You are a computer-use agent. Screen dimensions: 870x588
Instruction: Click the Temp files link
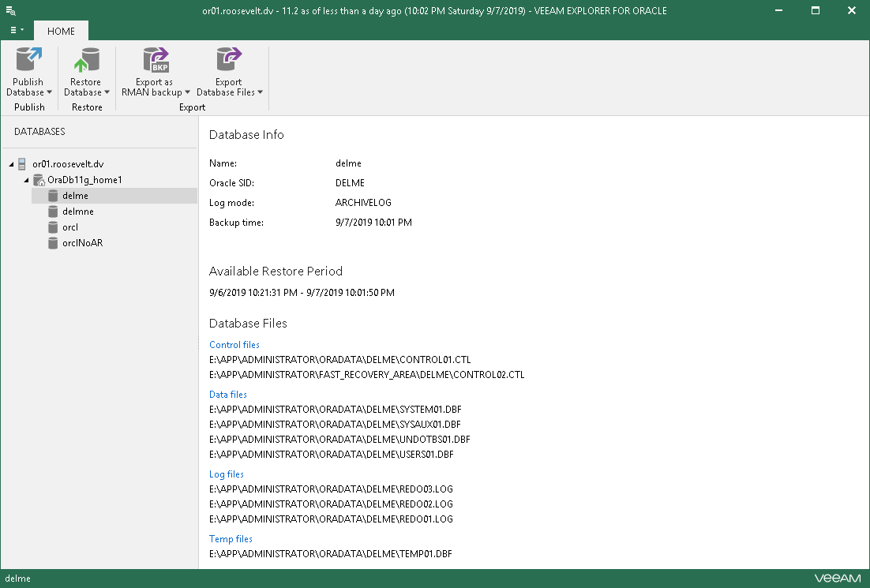point(231,539)
